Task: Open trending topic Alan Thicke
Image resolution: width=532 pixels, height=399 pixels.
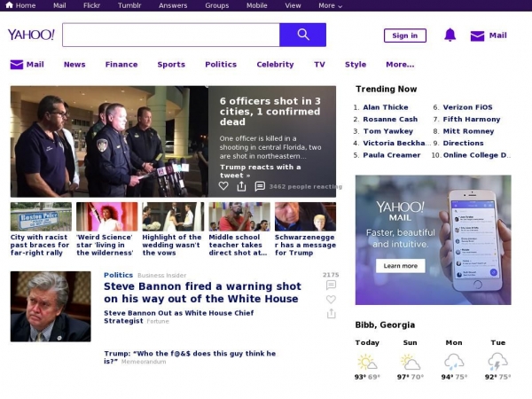Action: point(386,107)
